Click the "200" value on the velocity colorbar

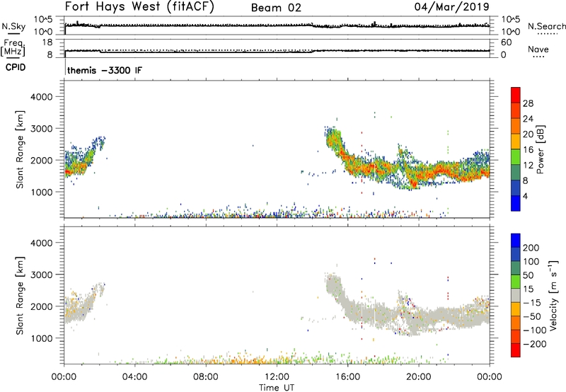531,248
